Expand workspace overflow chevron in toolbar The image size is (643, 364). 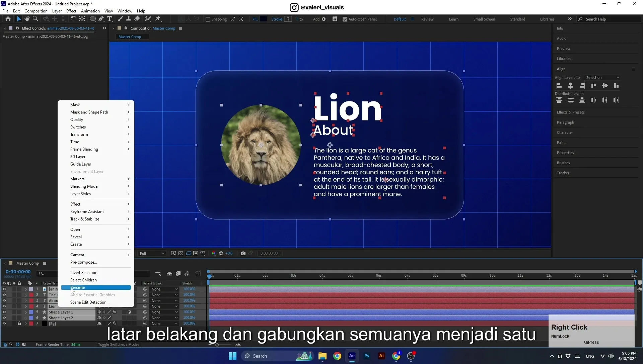click(570, 19)
